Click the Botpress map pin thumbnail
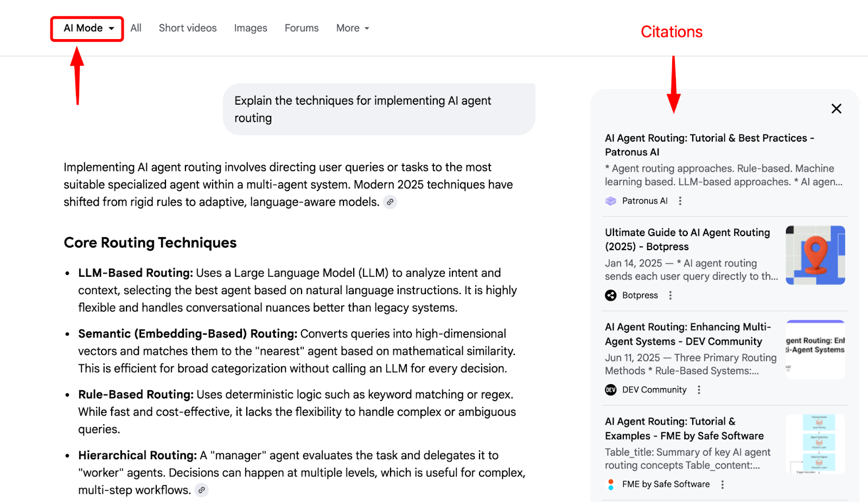Image resolution: width=868 pixels, height=502 pixels. (815, 255)
